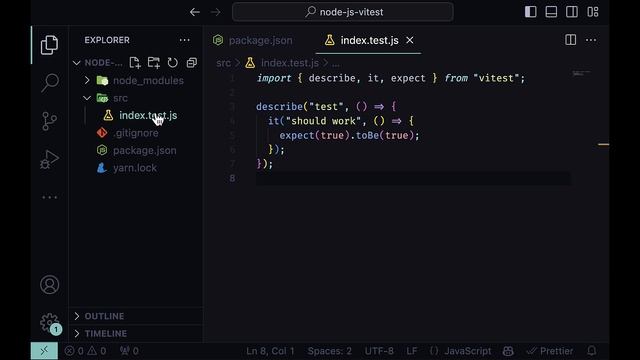Show errors and warnings count in status bar
The height and width of the screenshot is (360, 640).
point(85,351)
